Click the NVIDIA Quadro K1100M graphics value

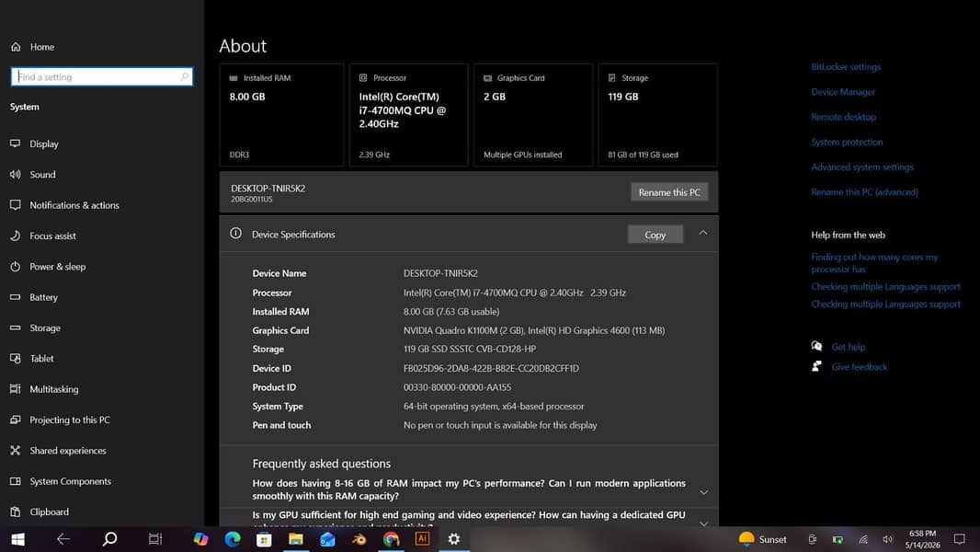pos(534,330)
